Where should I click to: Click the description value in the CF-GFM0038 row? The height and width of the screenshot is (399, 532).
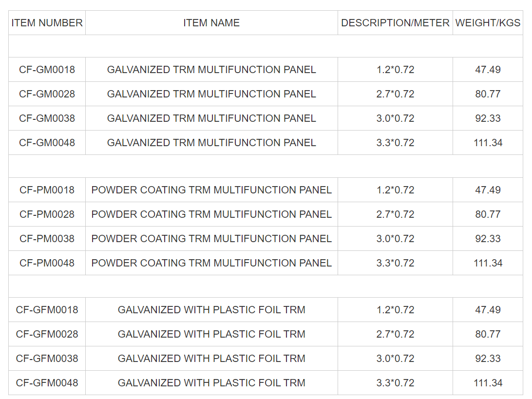point(395,359)
